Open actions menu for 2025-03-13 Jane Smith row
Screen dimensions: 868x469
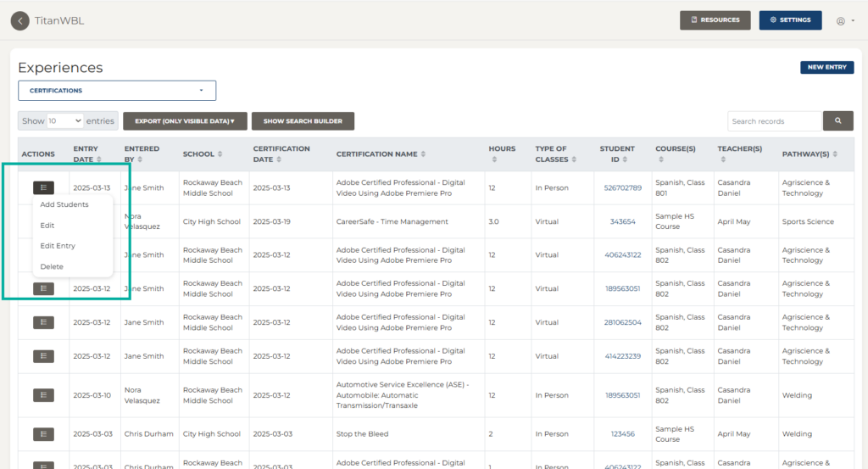tap(43, 187)
